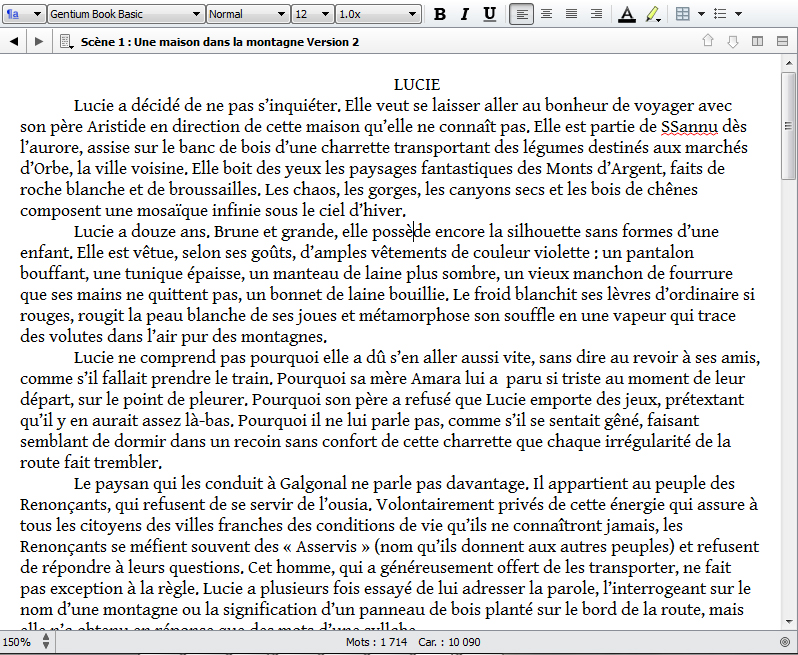Viewport: 798px width, 655px height.
Task: Click the misspelled word SSannu
Action: (x=690, y=127)
